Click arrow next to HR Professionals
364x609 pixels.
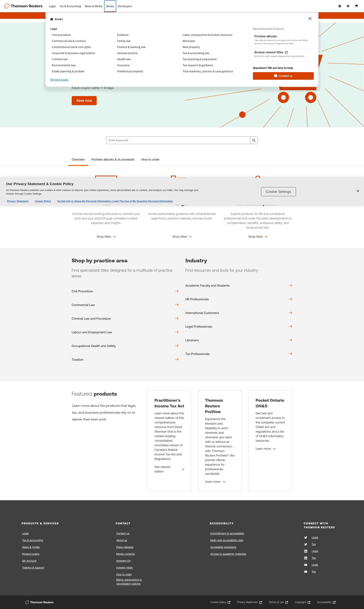pyautogui.click(x=290, y=299)
